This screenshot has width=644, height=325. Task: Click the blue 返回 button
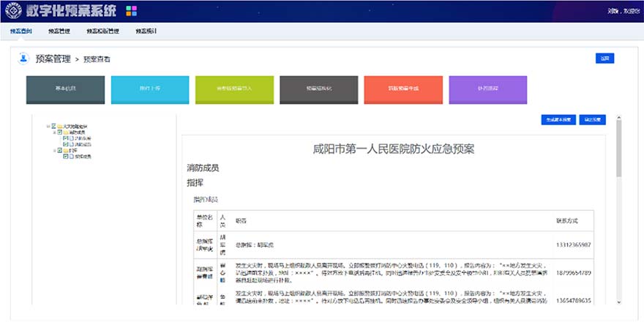(x=604, y=59)
